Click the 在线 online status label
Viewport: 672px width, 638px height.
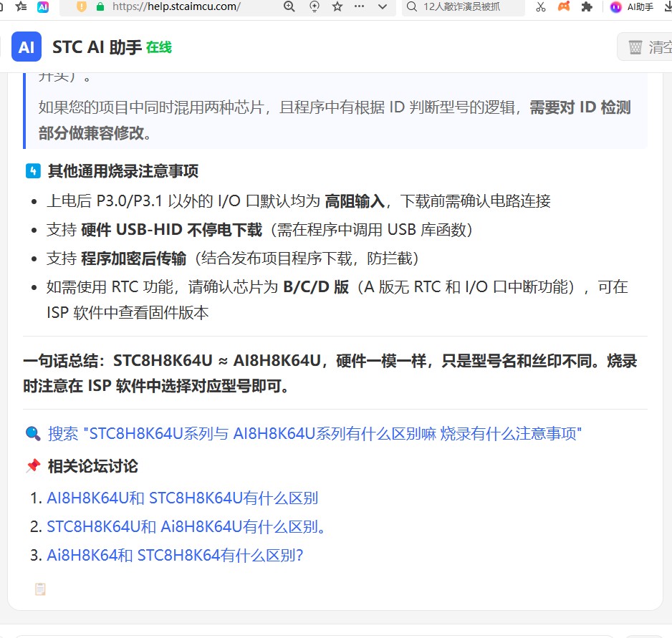click(159, 47)
